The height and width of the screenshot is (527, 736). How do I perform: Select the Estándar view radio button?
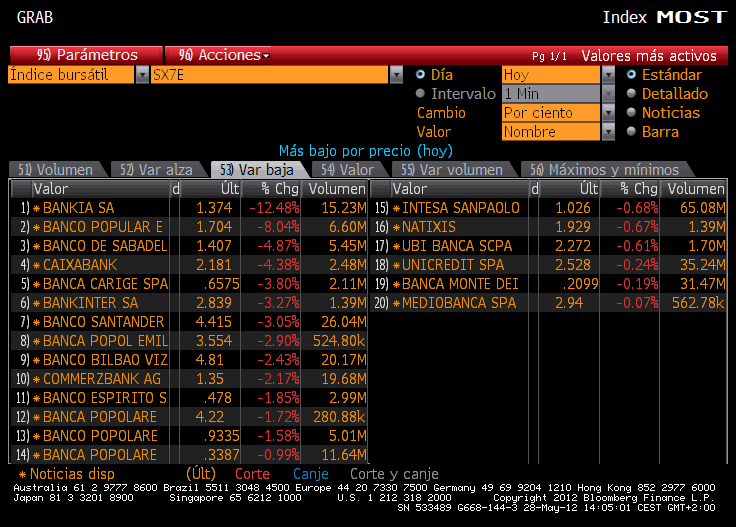pos(631,74)
